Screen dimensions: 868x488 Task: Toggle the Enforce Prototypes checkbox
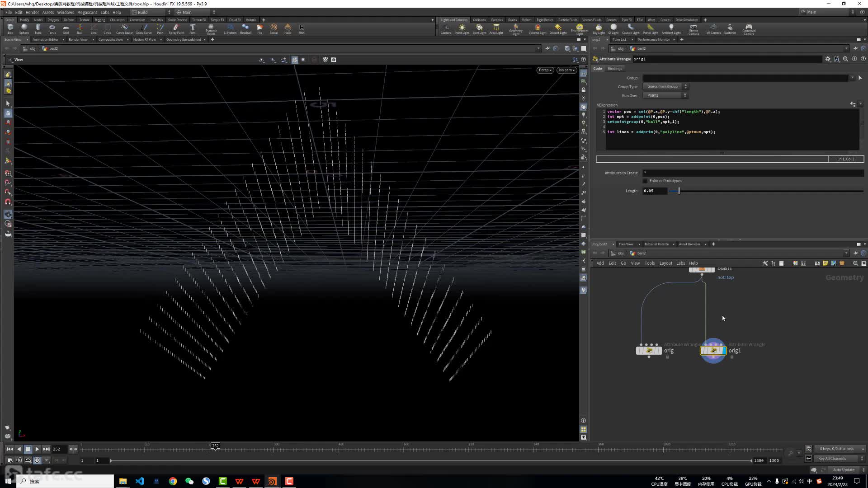(646, 181)
